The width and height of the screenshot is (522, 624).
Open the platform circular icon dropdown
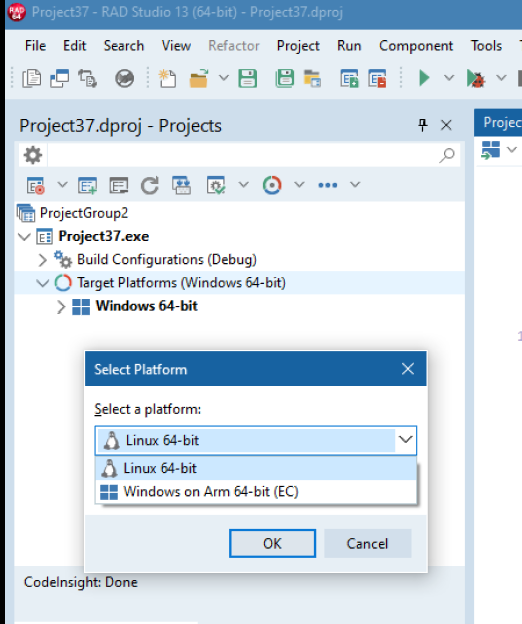click(299, 185)
